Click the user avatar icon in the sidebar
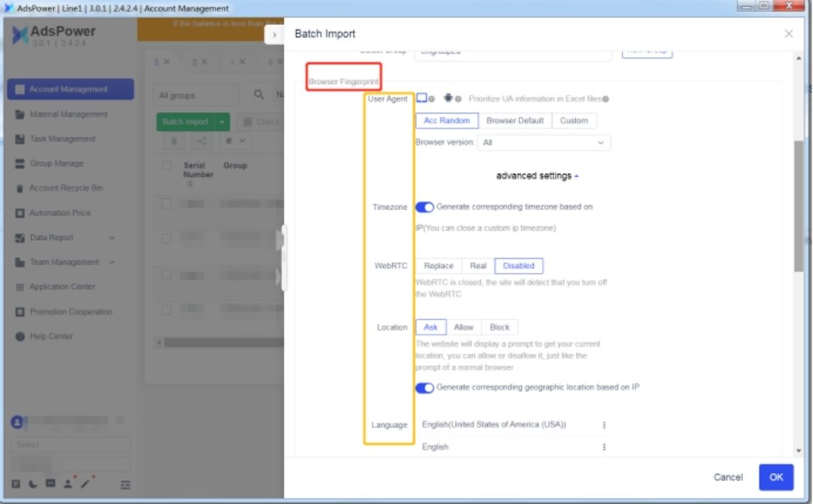 [x=17, y=422]
